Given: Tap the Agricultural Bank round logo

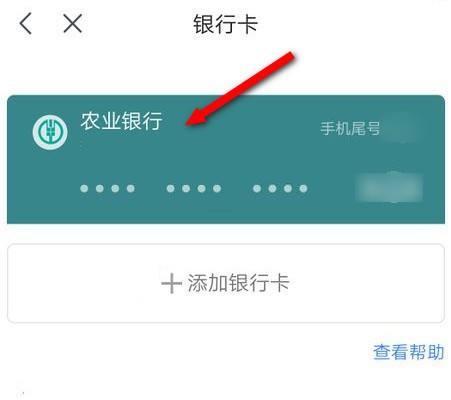Looking at the screenshot, I should tap(50, 132).
